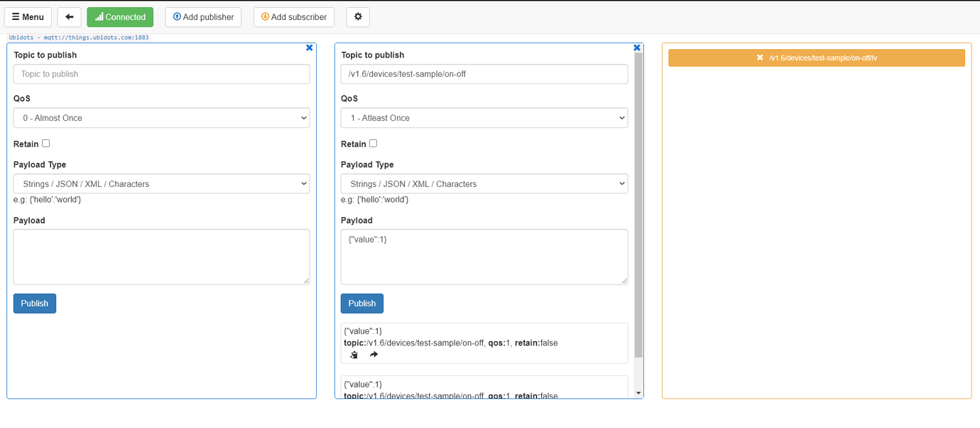The height and width of the screenshot is (428, 980).
Task: Re-publish message using forward arrow icon
Action: coord(374,353)
